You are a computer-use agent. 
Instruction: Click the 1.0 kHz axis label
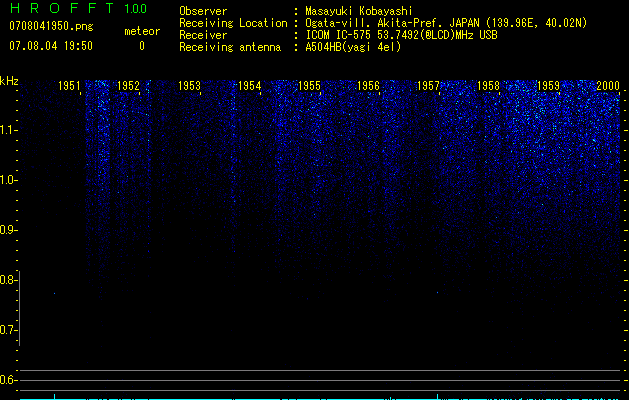(x=7, y=180)
